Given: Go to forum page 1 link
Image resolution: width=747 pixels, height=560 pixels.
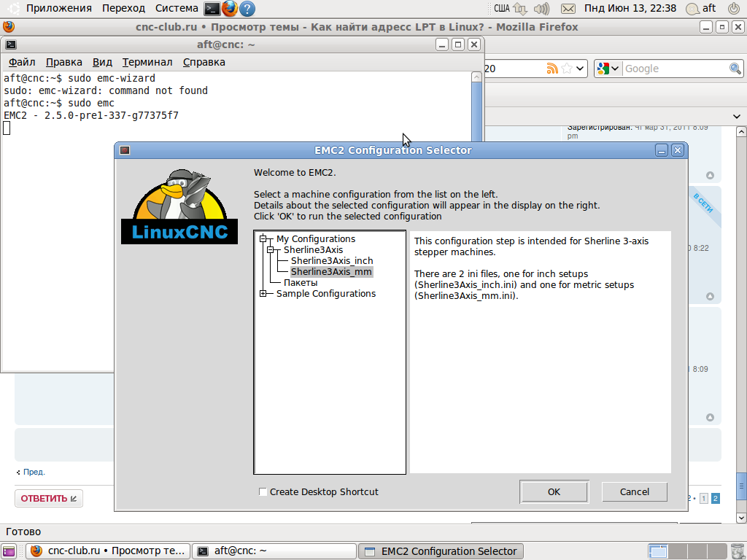Looking at the screenshot, I should 704,499.
